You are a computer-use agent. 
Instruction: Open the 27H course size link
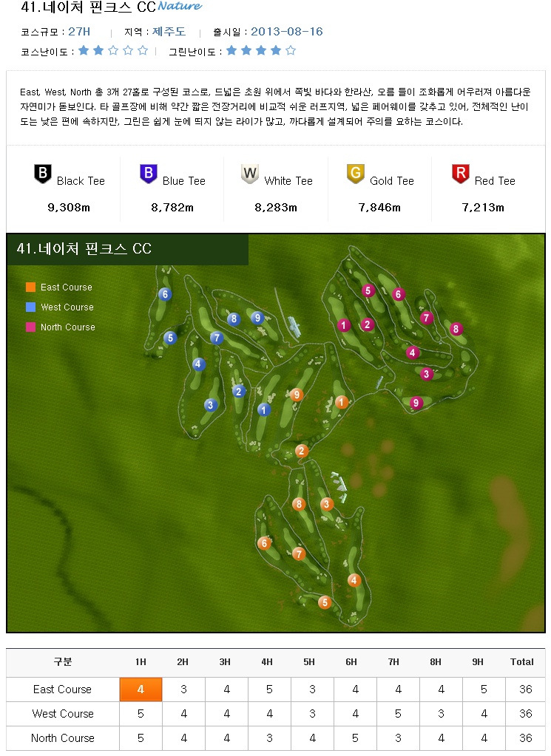coord(79,32)
